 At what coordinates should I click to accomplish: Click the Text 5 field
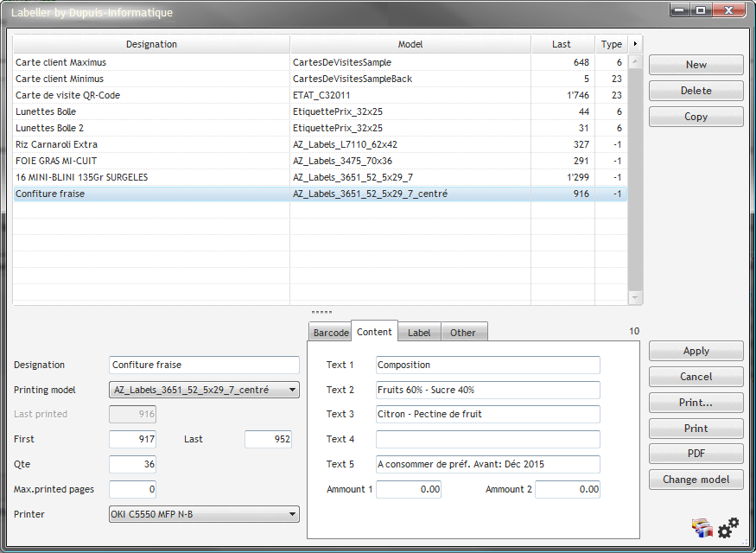pos(488,464)
